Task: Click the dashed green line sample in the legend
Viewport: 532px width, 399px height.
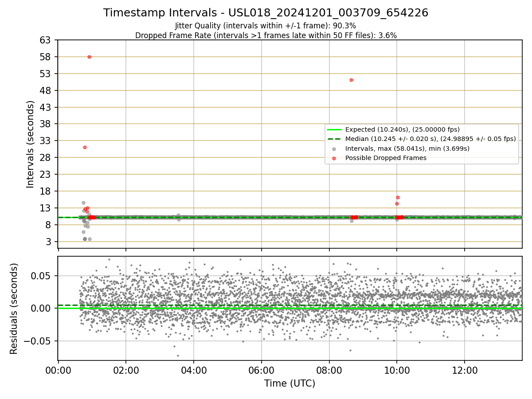Action: click(334, 139)
